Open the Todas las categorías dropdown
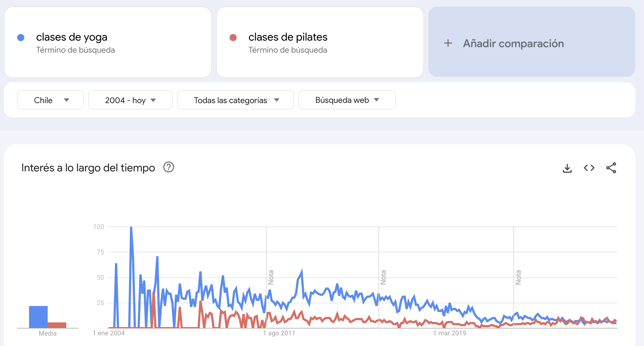This screenshot has width=644, height=346. (x=235, y=100)
